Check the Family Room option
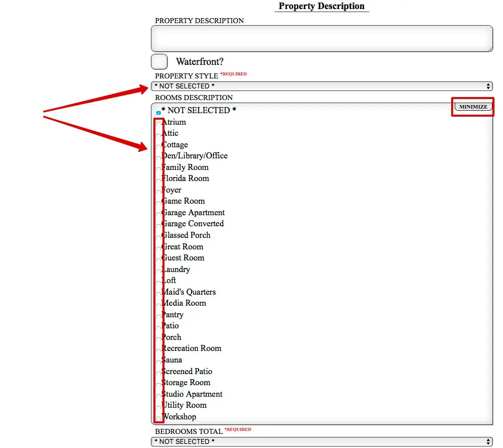Screen dimensions: 503x448 point(158,169)
